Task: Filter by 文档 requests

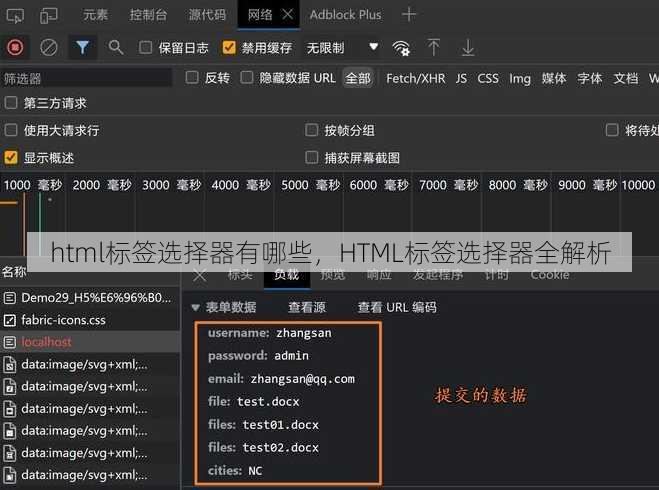Action: click(x=626, y=78)
